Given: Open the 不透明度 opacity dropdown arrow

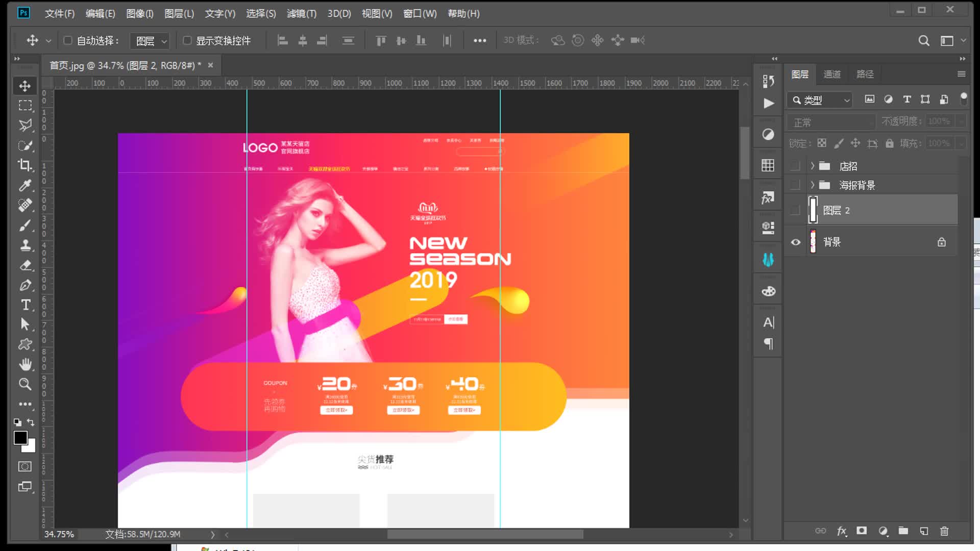Looking at the screenshot, I should [x=961, y=121].
